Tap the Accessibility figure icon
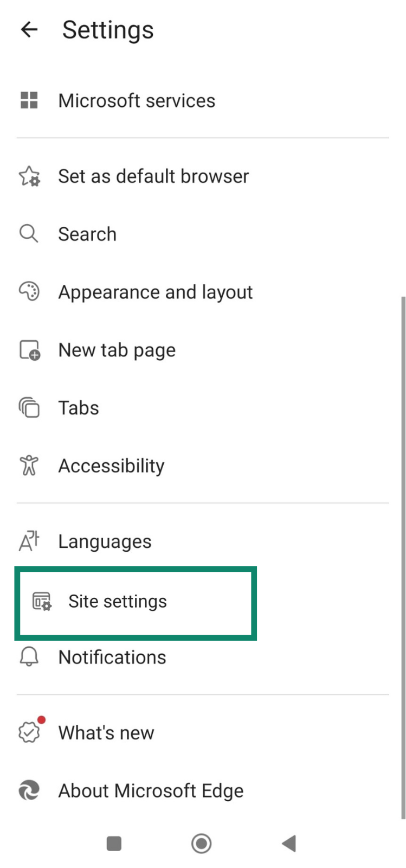Image resolution: width=406 pixels, height=868 pixels. [x=29, y=465]
